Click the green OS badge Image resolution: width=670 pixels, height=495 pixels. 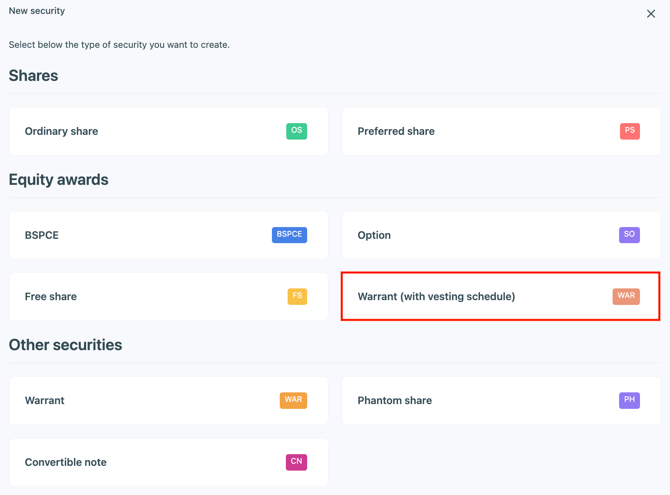pos(296,131)
